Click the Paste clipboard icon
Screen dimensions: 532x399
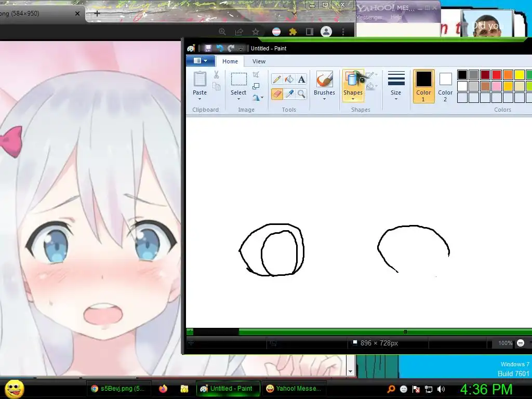[x=199, y=79]
